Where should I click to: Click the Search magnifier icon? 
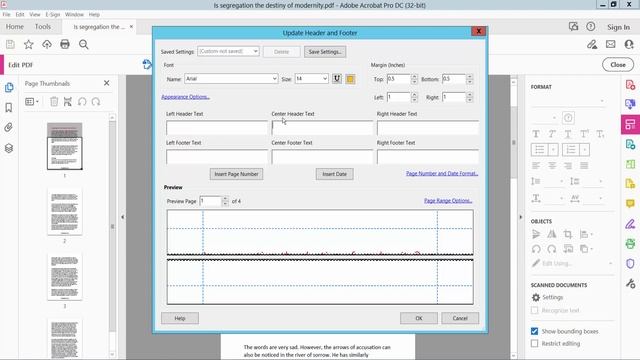point(84,44)
